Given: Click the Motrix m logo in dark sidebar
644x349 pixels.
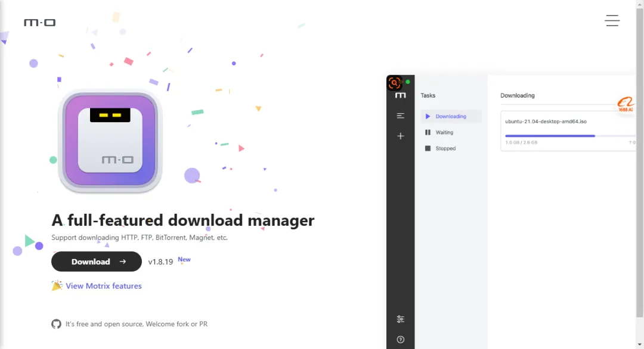Looking at the screenshot, I should point(401,95).
